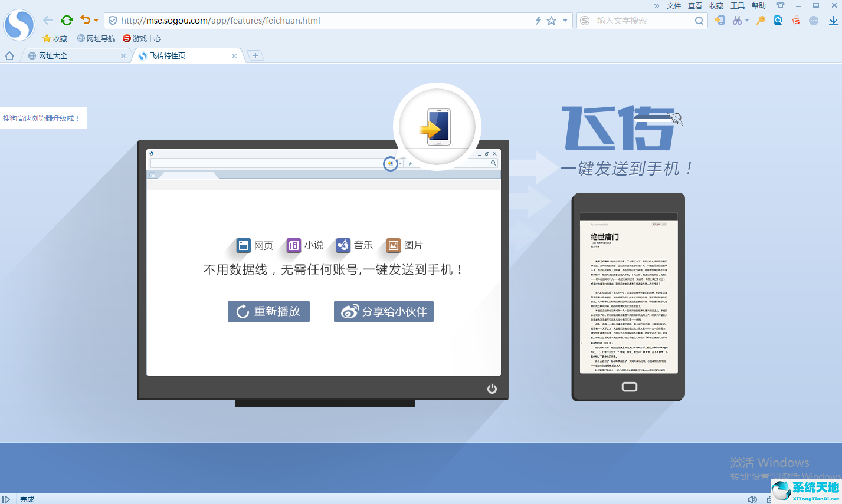This screenshot has height=504, width=842.
Task: Click the 完成 status bar text
Action: (x=27, y=499)
